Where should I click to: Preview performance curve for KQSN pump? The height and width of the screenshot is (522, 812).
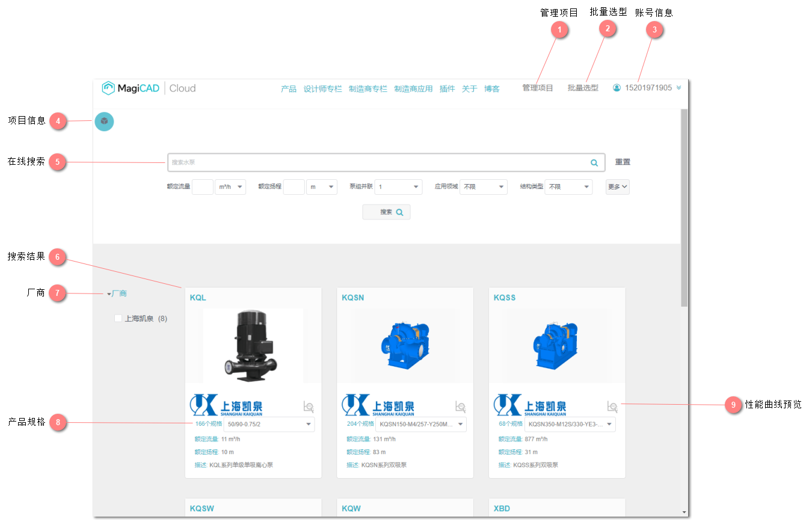(x=461, y=407)
